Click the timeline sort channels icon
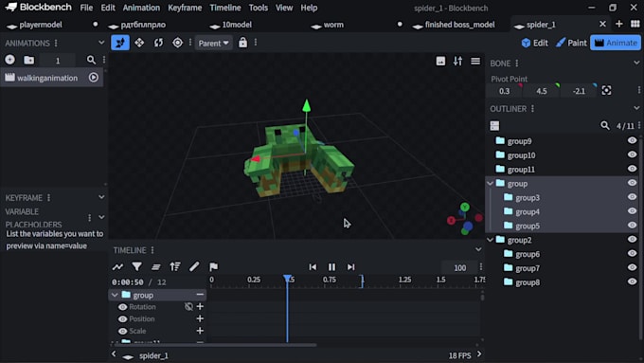Viewport: 644px width, 363px height. click(x=175, y=267)
